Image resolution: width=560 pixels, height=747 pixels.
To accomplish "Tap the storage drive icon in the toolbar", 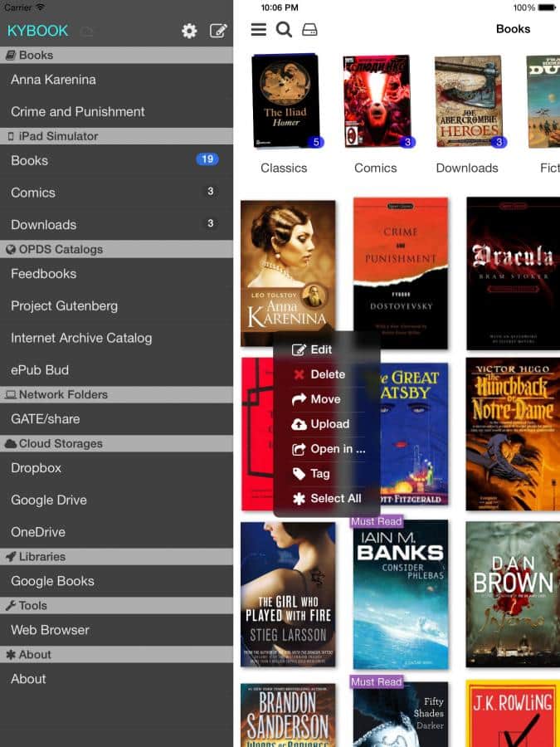I will tap(309, 30).
